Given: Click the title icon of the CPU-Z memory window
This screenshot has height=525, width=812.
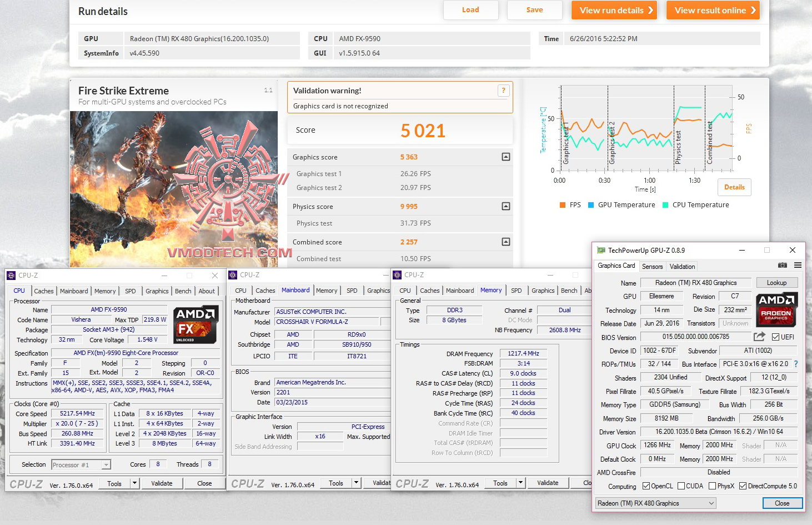Looking at the screenshot, I should point(397,275).
